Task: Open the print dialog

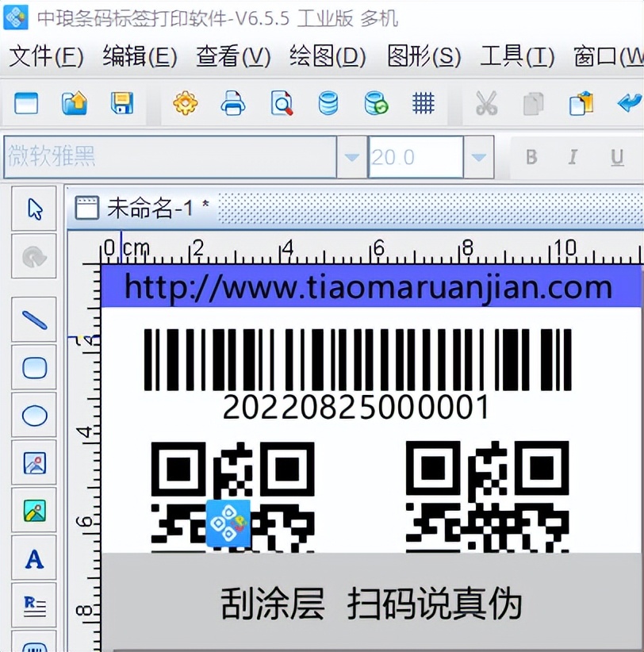Action: pos(232,103)
